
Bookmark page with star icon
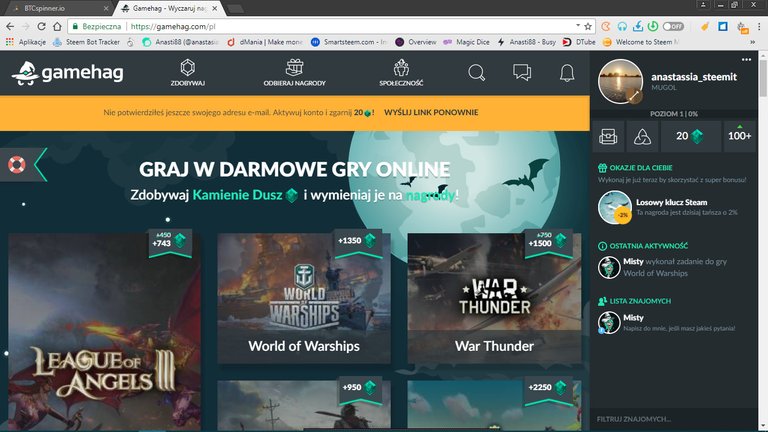click(588, 26)
